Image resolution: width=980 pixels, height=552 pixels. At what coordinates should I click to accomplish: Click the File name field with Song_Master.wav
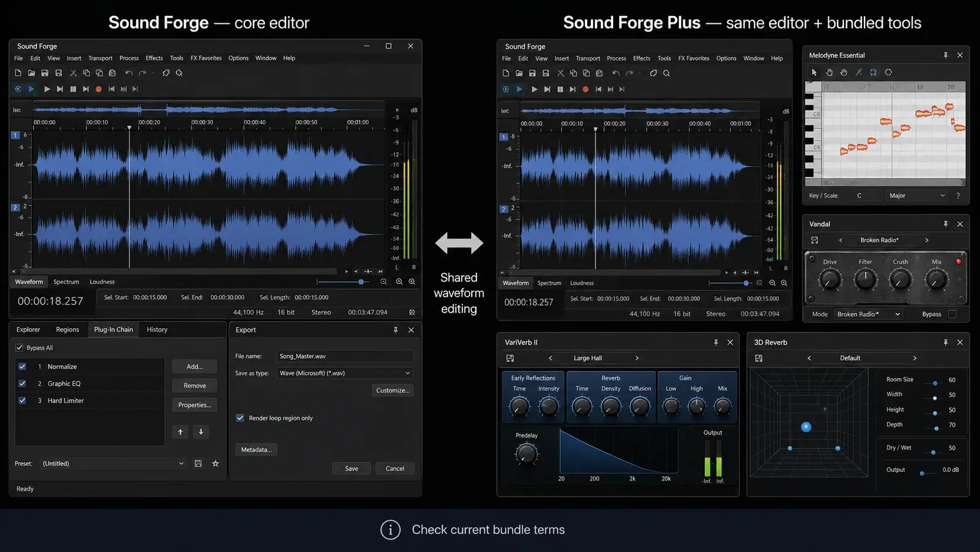pyautogui.click(x=345, y=356)
